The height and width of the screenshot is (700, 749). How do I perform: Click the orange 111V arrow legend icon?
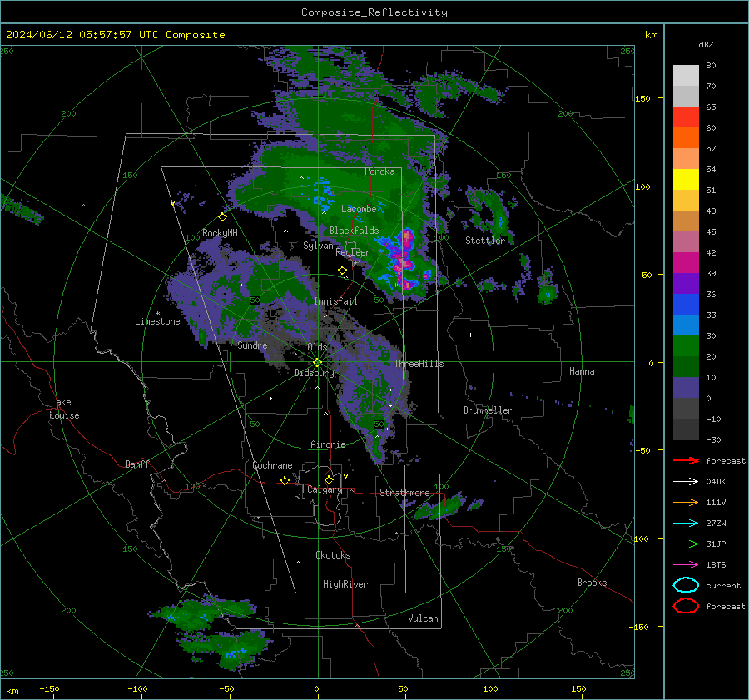tap(686, 502)
